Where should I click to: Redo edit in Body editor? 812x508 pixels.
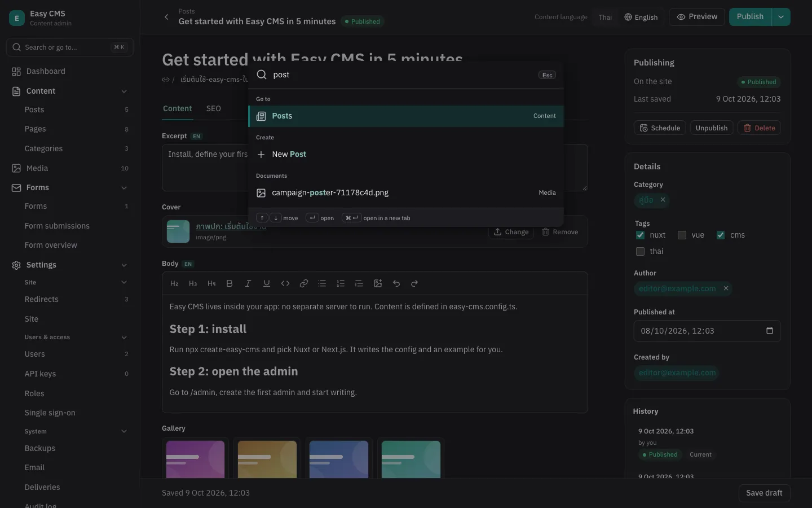point(414,283)
